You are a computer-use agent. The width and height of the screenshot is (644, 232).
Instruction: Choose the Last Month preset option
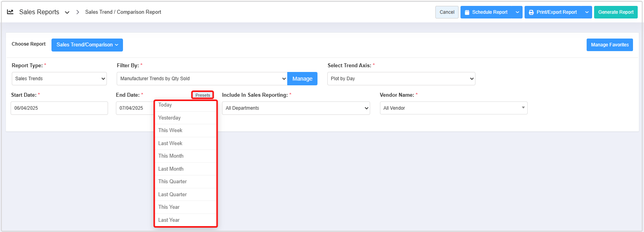(171, 169)
